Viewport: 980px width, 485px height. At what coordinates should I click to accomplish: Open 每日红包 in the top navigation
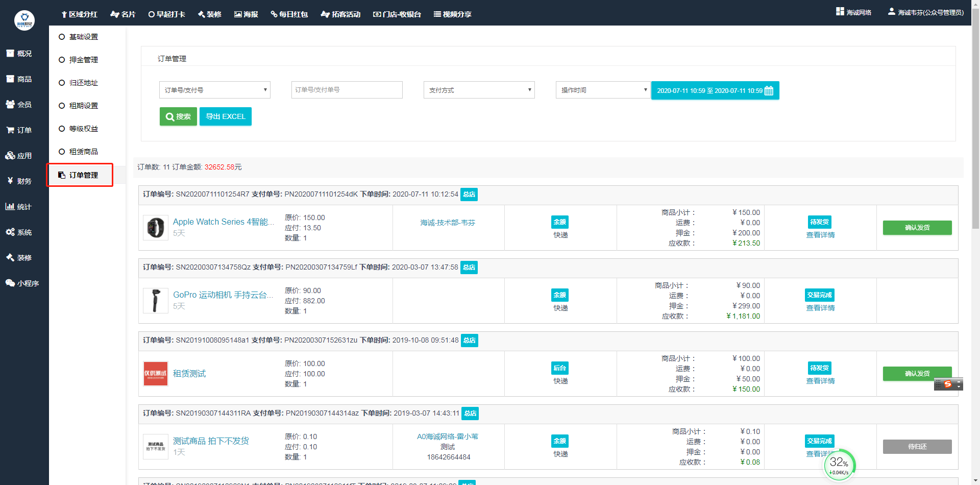(x=289, y=14)
